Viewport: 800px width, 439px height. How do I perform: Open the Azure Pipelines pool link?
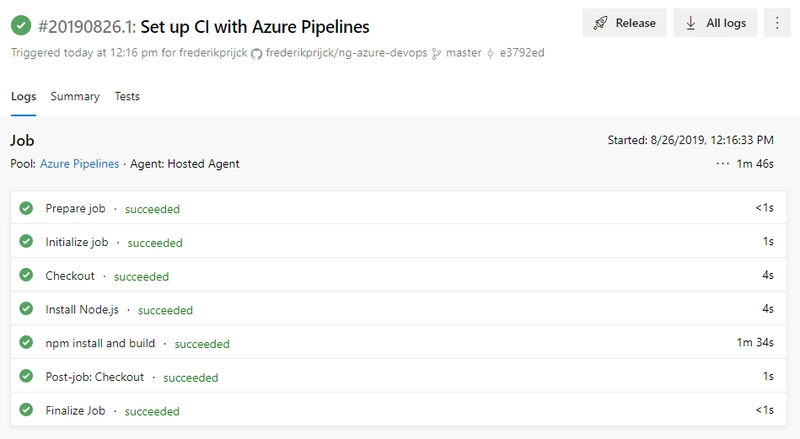click(x=79, y=164)
